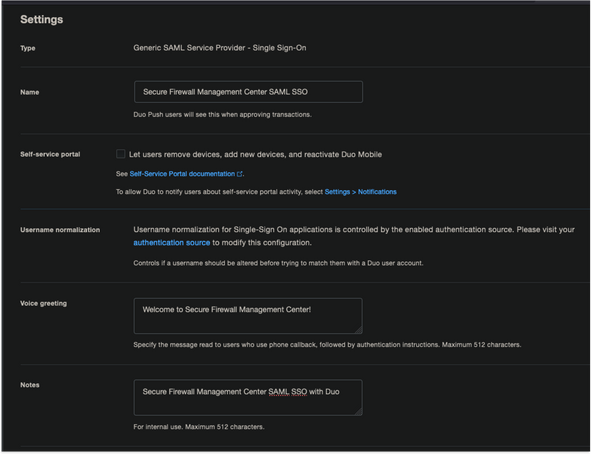The image size is (592, 454).
Task: Click the 'Username normalization' label
Action: click(x=60, y=230)
